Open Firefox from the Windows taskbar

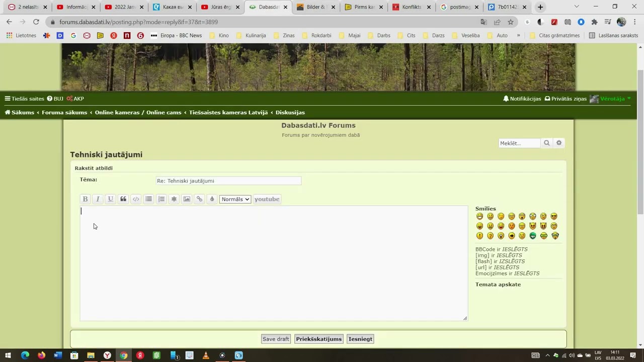tap(41, 355)
